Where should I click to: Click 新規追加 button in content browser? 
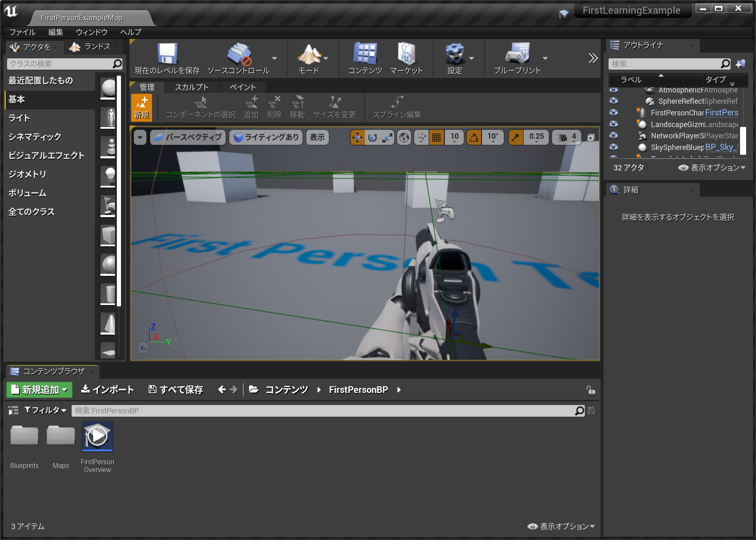coord(39,390)
